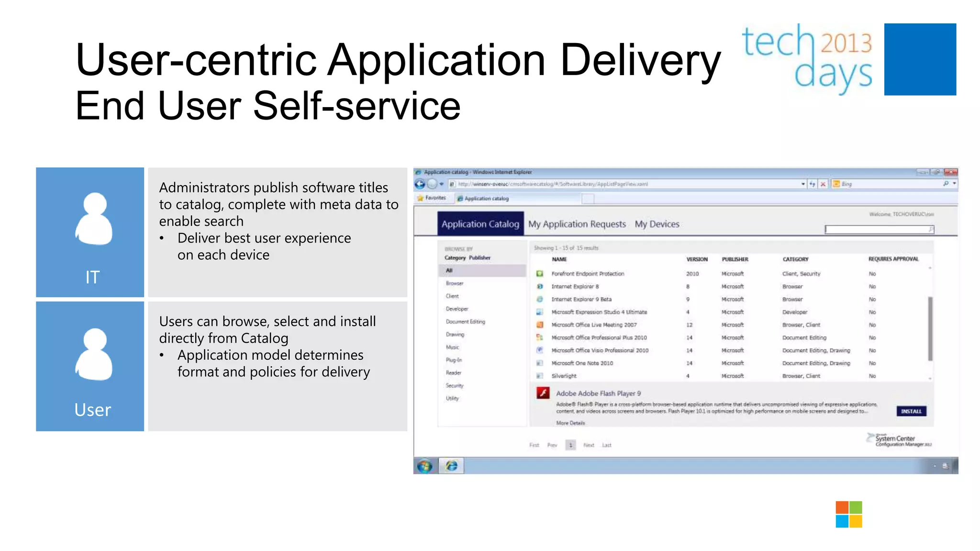Image resolution: width=980 pixels, height=551 pixels.
Task: Select the Utility category filter
Action: tap(452, 398)
